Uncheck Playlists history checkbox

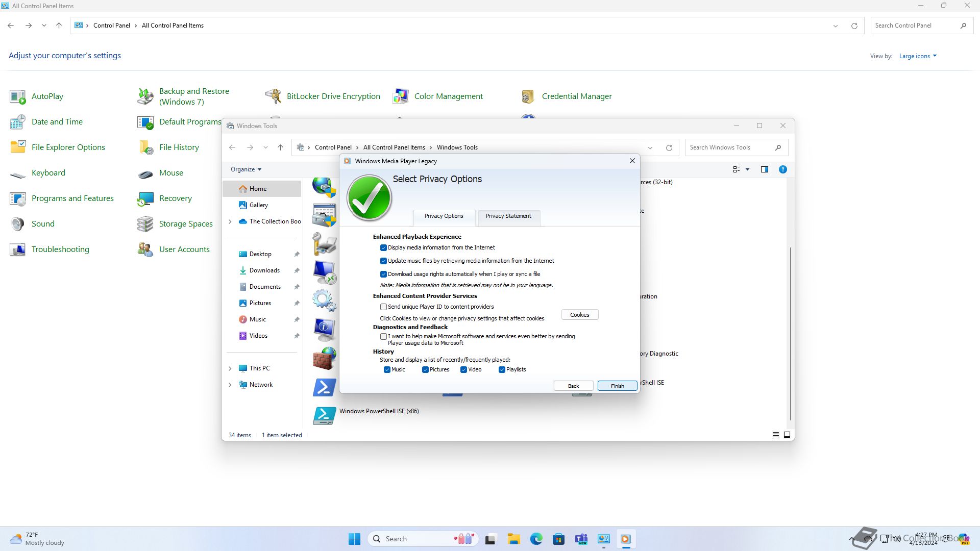tap(502, 370)
